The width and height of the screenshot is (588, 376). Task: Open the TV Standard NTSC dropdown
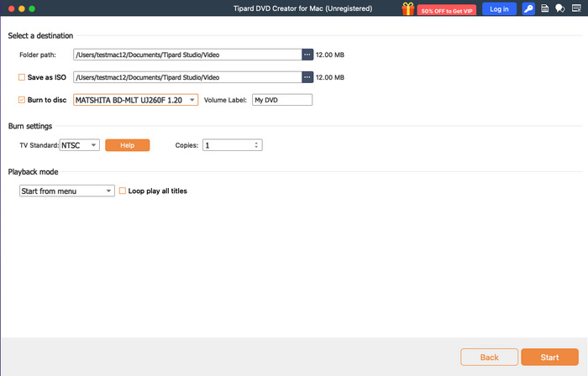(x=80, y=145)
